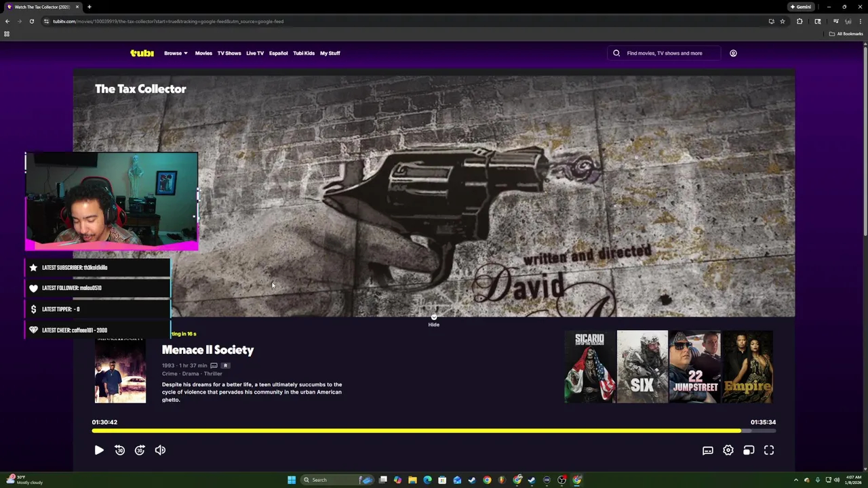This screenshot has height=488, width=868.
Task: Click the video progress bar
Action: (434, 430)
